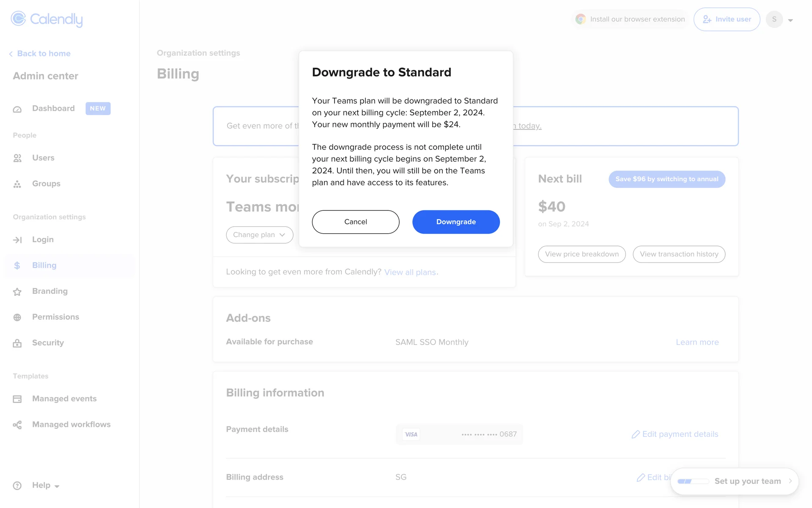This screenshot has height=508, width=812.
Task: Go back via Back to home
Action: pyautogui.click(x=40, y=54)
